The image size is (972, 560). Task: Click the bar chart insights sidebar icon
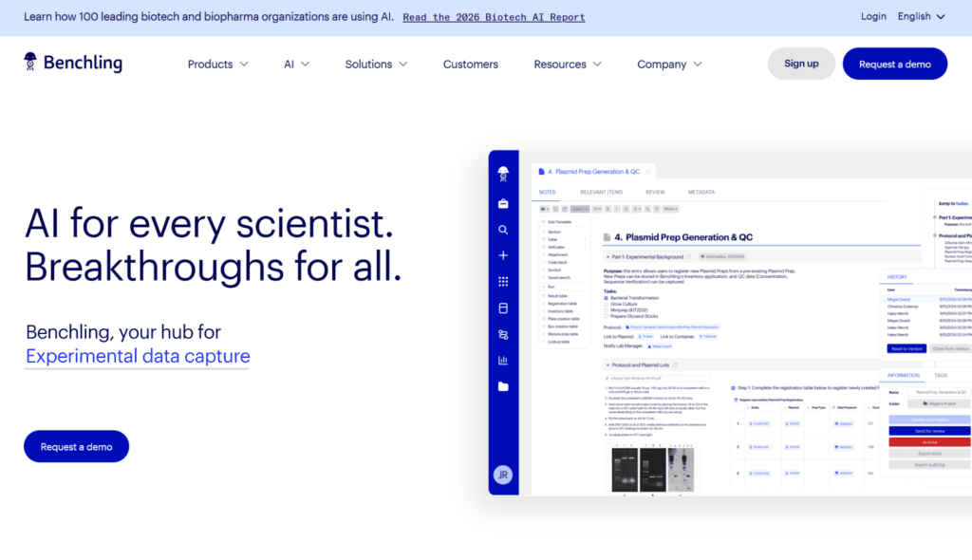[x=503, y=360]
